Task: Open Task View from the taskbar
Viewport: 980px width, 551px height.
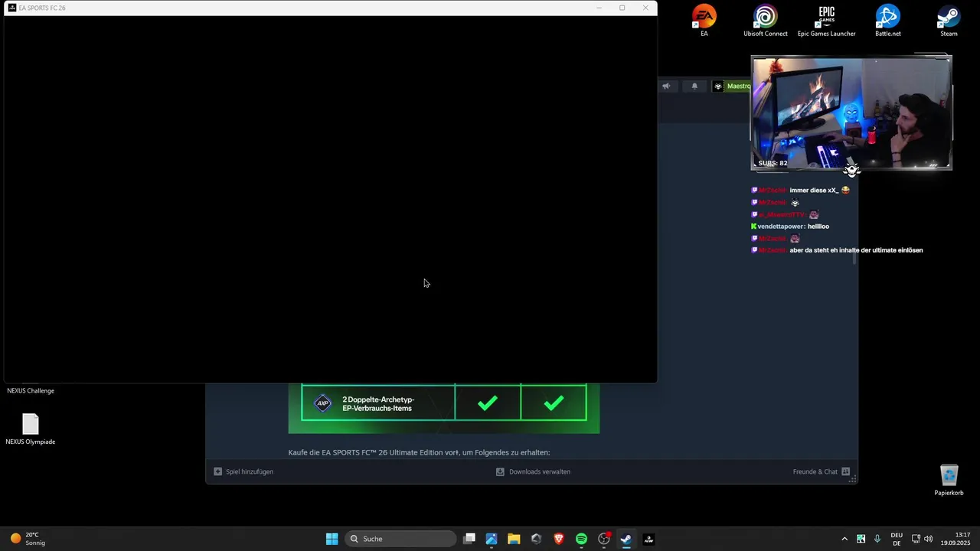Action: tap(469, 539)
